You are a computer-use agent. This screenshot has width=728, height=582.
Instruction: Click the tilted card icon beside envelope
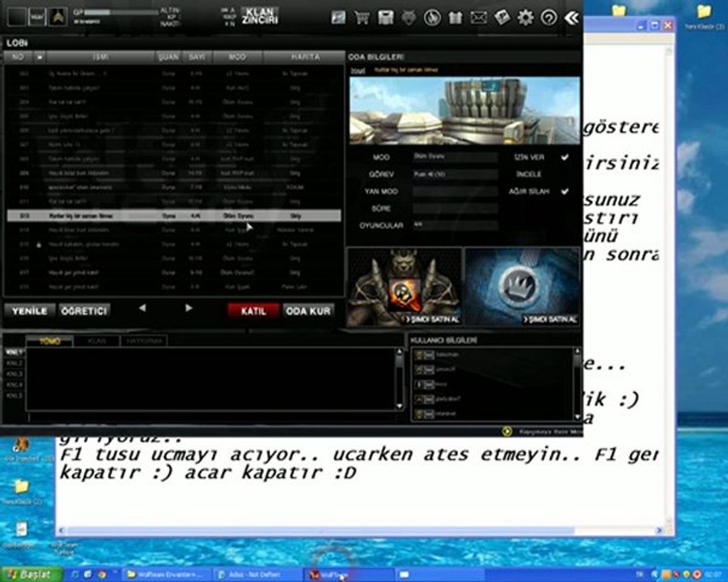(502, 18)
